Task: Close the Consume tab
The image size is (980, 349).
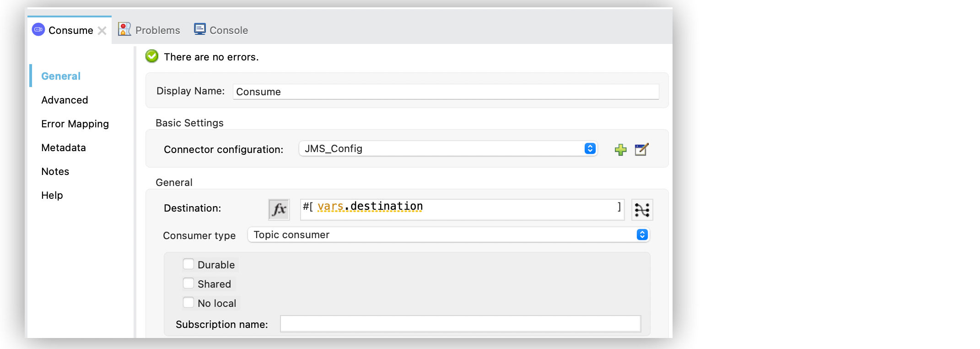Action: (102, 31)
